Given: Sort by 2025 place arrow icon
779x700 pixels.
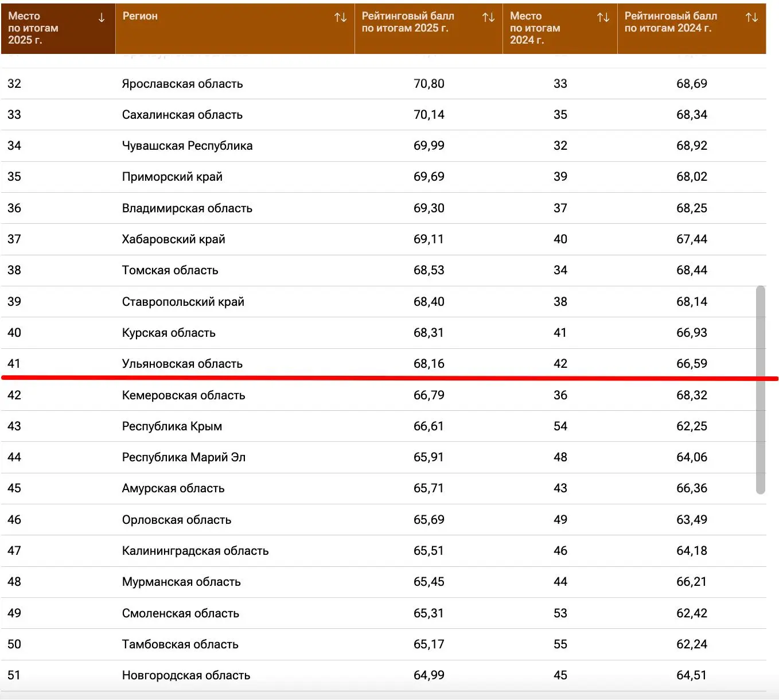Looking at the screenshot, I should click(102, 18).
